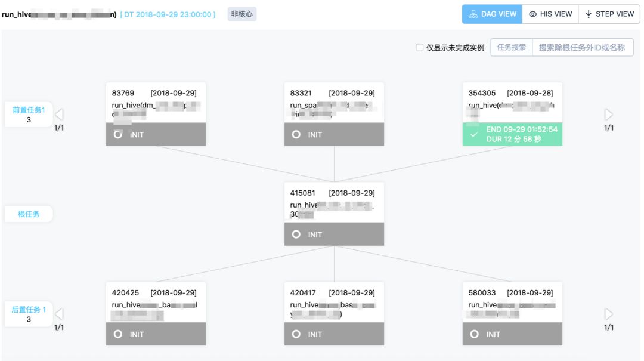Switch to the HIS VIEW tab
Screen dimensions: 644x361
(550, 14)
